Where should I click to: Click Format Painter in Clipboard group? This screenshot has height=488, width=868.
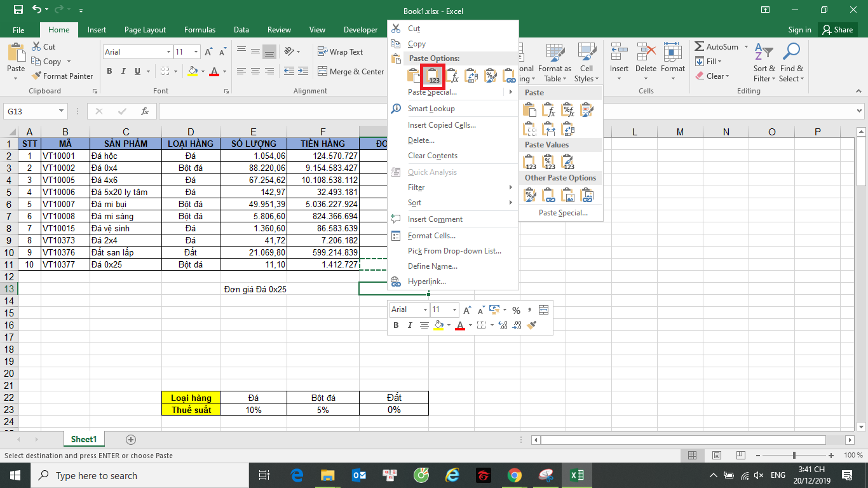tap(62, 76)
